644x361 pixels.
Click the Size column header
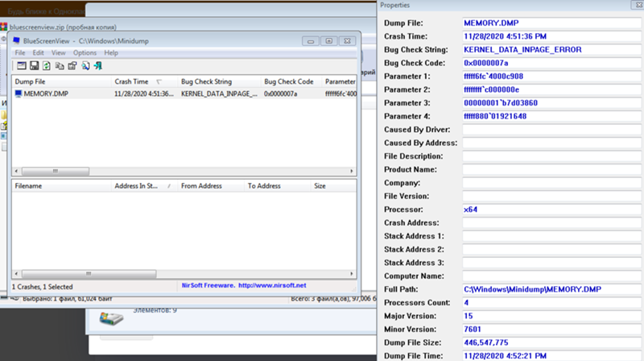333,186
